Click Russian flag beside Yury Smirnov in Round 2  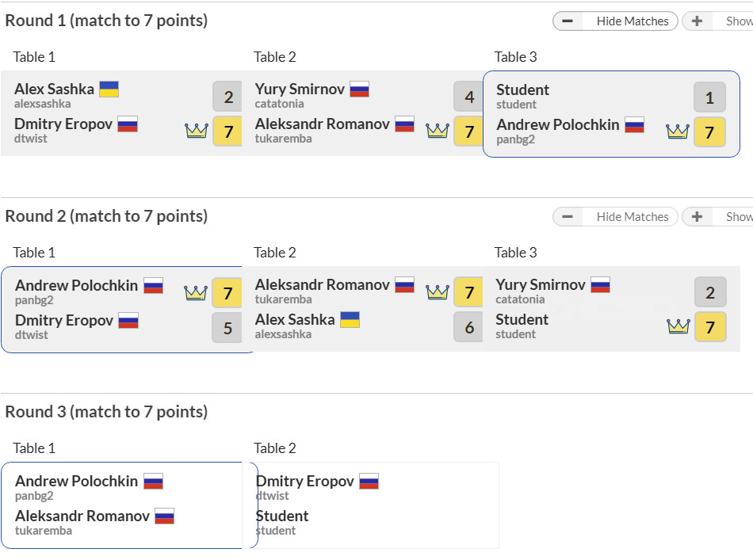[x=600, y=285]
